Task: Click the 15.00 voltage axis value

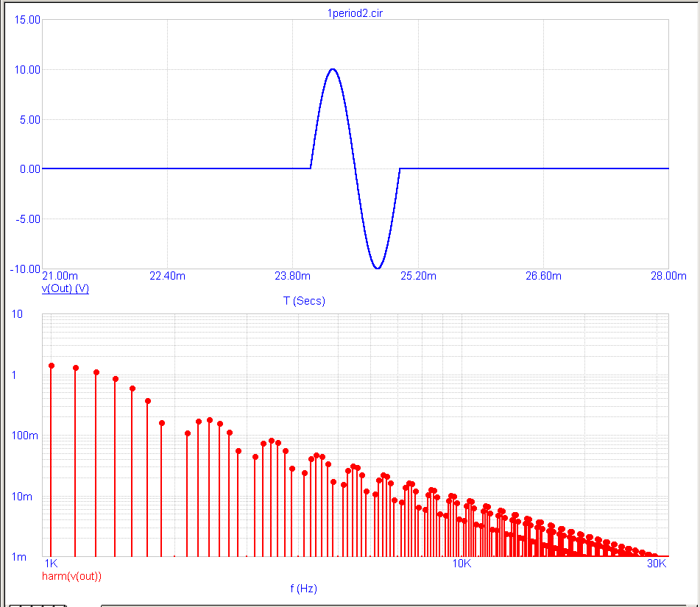Action: pos(27,20)
